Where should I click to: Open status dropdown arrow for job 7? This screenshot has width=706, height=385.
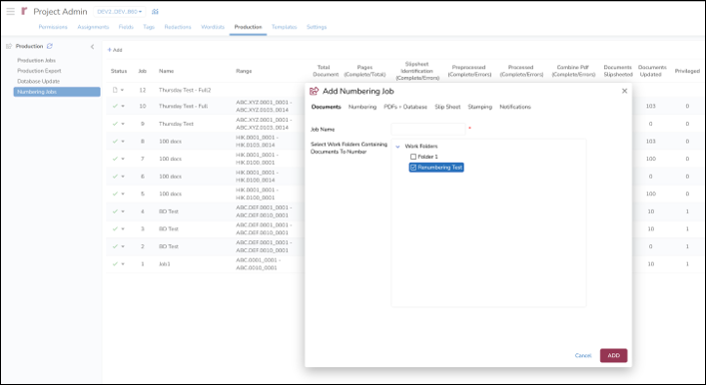pos(122,159)
